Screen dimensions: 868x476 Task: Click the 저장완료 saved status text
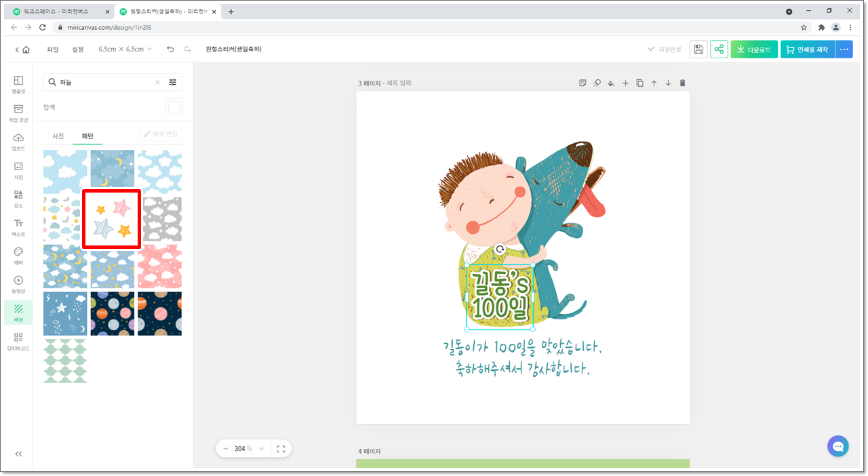click(670, 49)
